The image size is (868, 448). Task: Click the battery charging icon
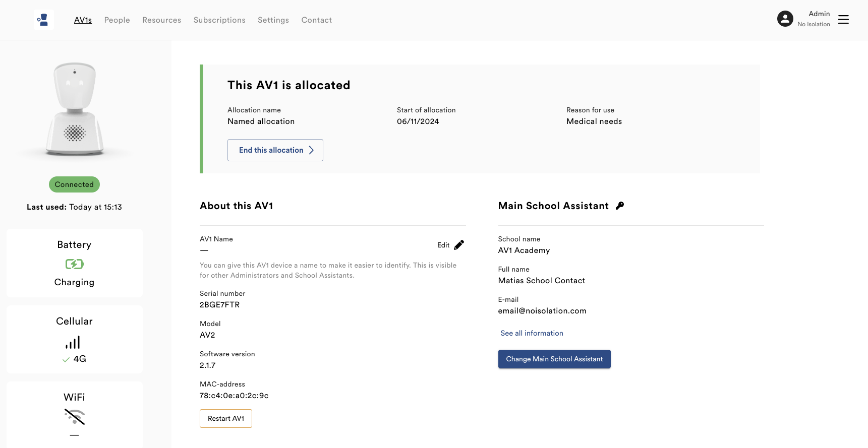coord(75,264)
